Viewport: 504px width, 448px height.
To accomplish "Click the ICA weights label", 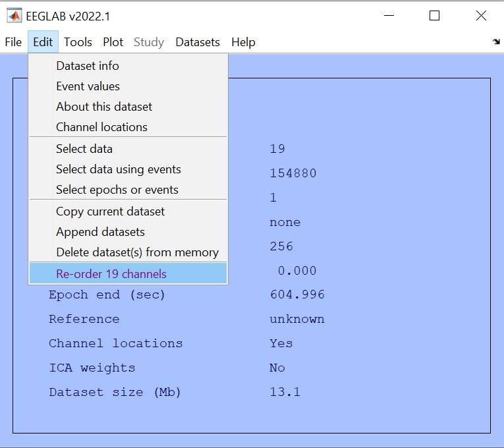I will (x=92, y=368).
